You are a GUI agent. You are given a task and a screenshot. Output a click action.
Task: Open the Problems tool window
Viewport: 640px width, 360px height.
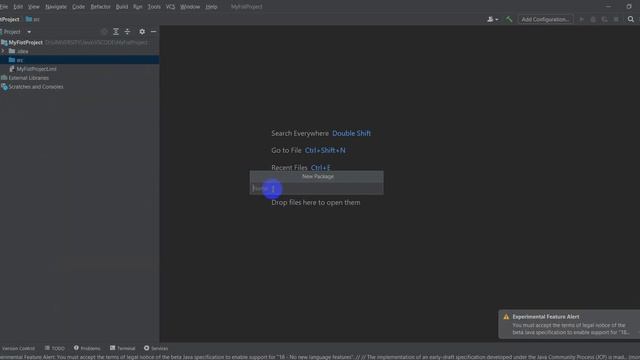(x=87, y=348)
